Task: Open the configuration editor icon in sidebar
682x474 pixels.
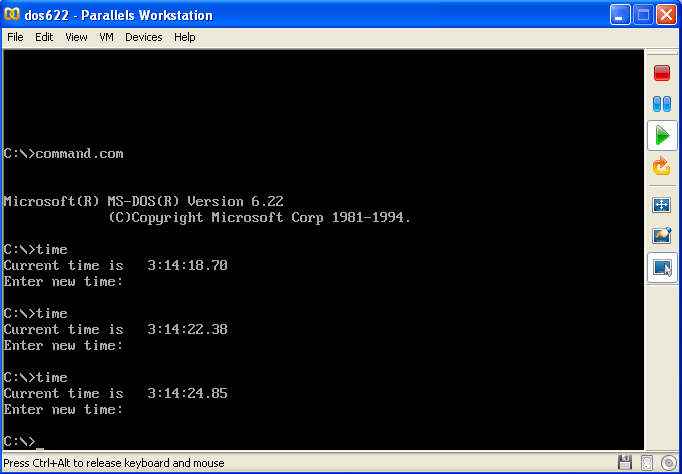Action: [x=662, y=236]
